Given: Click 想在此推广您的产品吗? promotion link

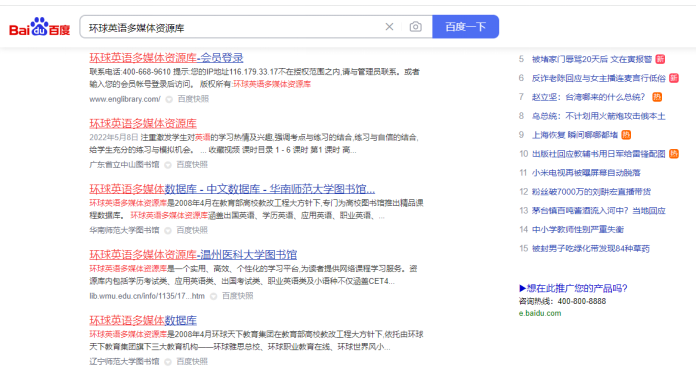Looking at the screenshot, I should click(x=573, y=288).
